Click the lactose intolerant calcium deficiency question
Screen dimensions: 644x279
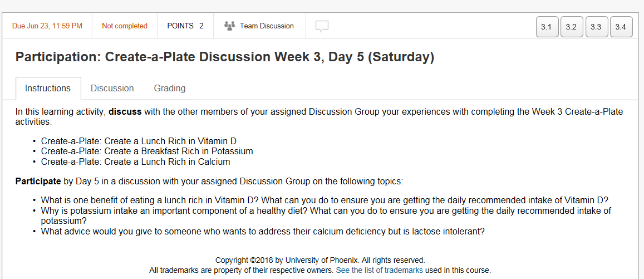coord(263,231)
